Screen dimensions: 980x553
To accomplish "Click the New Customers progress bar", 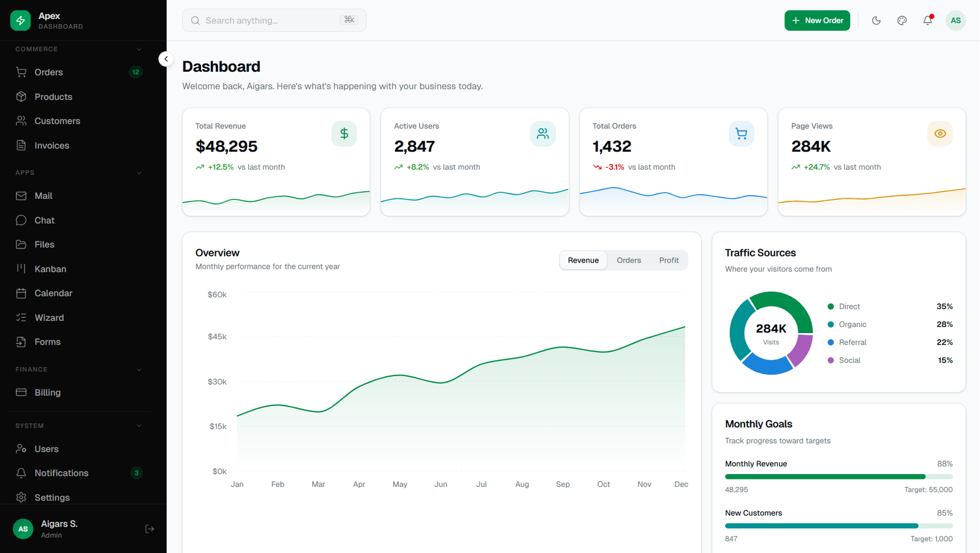I will [x=839, y=525].
